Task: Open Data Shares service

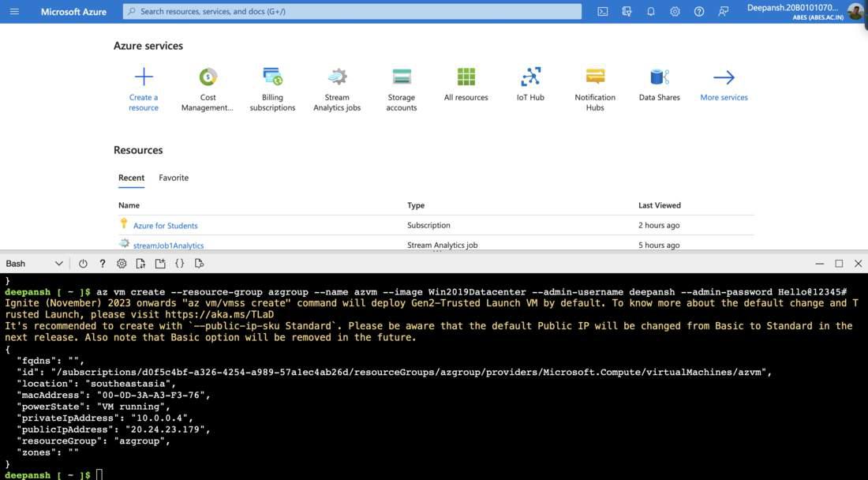Action: tap(660, 84)
